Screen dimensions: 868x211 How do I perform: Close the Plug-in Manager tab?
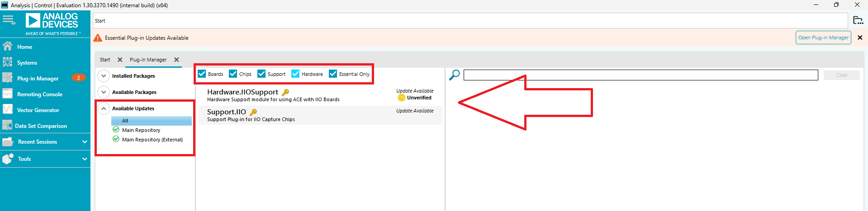pyautogui.click(x=176, y=60)
